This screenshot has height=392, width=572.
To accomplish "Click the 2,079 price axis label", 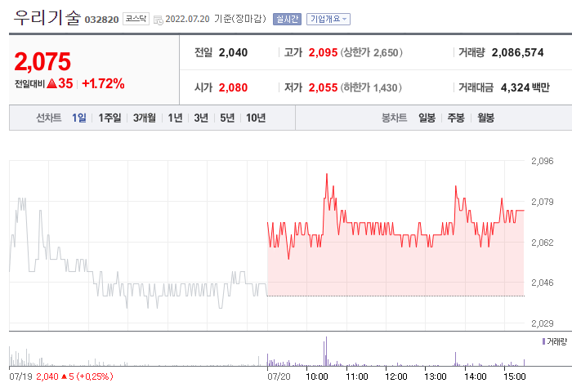I will tap(542, 202).
